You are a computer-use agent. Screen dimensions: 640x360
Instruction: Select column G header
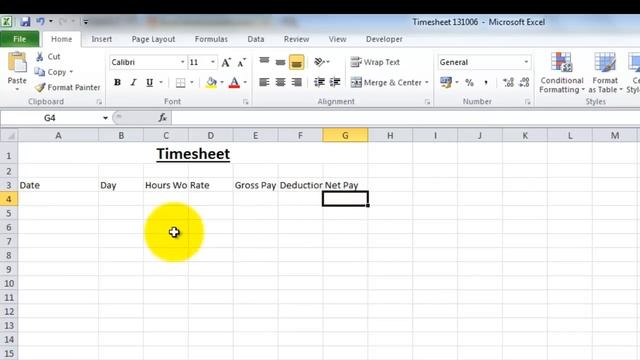tap(345, 136)
